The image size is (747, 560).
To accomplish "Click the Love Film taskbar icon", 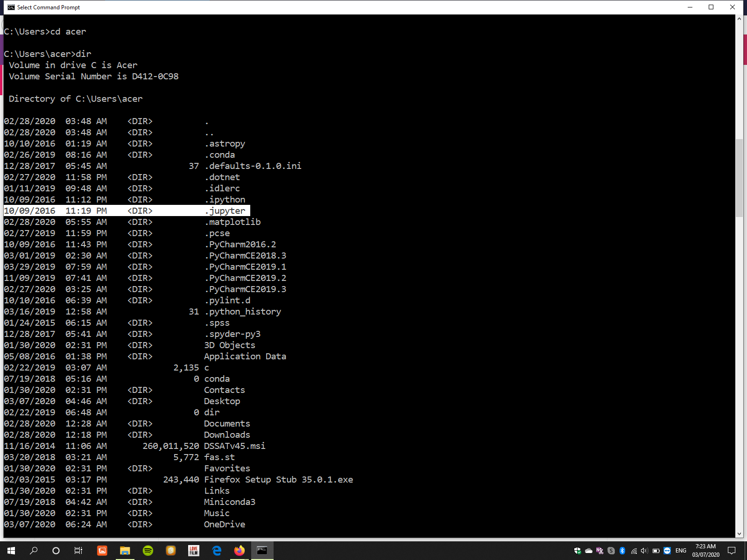I will click(194, 551).
